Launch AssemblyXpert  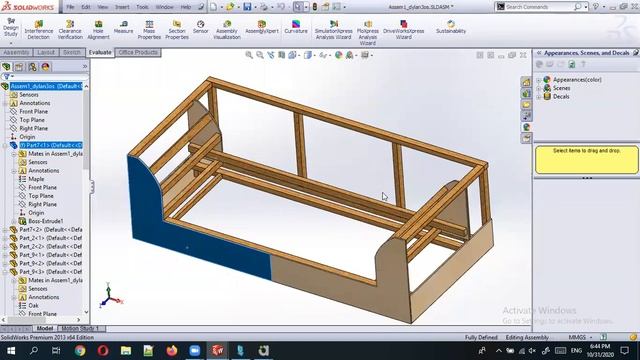262,27
